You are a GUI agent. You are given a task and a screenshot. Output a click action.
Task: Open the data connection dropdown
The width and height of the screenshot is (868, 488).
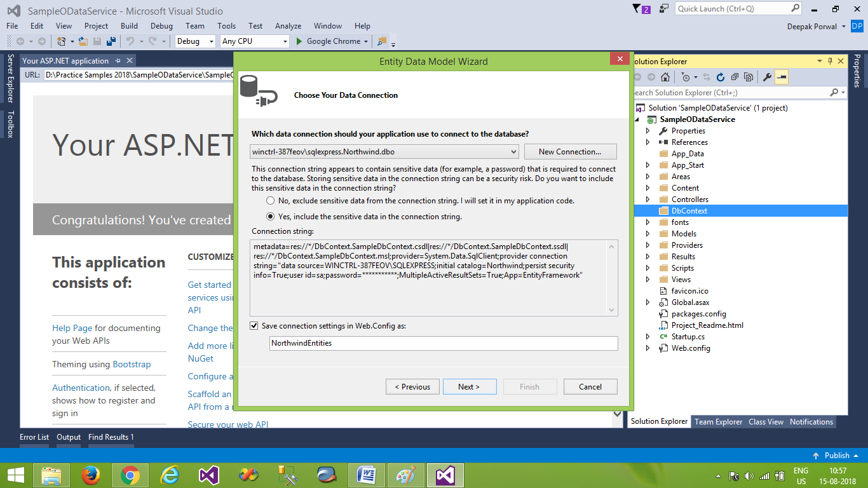click(x=513, y=151)
